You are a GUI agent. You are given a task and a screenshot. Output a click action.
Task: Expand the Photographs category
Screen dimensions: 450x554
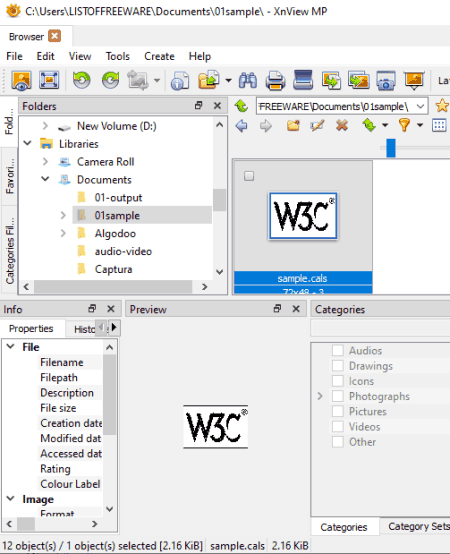pos(320,396)
